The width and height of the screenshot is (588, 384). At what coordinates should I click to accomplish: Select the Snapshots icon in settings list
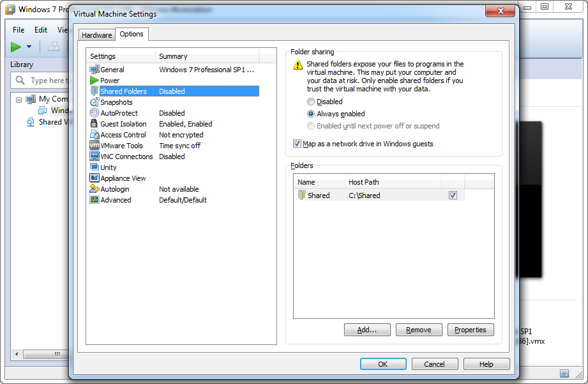coord(94,102)
